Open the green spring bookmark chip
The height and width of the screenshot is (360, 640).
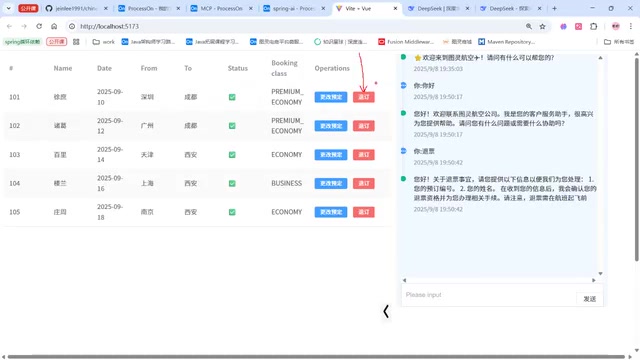(x=22, y=42)
